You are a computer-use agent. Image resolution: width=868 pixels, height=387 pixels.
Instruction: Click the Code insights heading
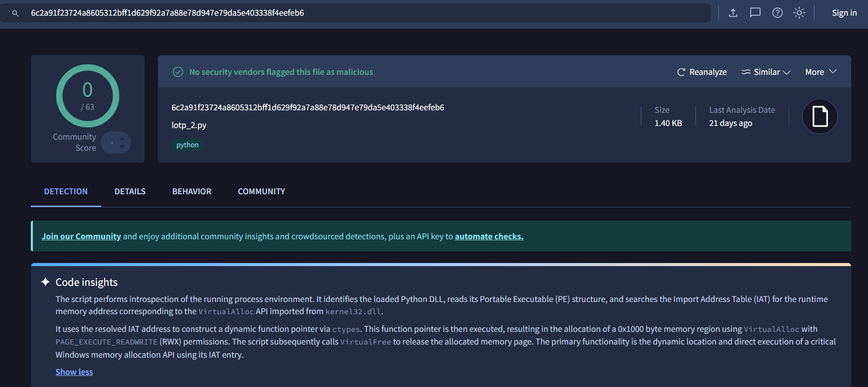(86, 282)
